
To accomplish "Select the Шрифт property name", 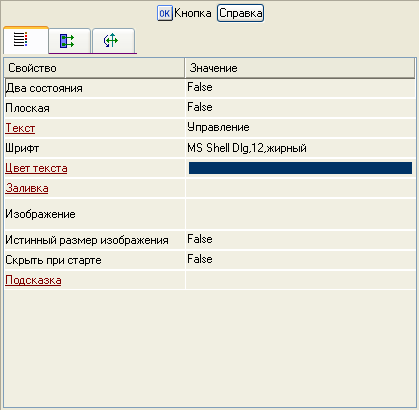I will (22, 148).
